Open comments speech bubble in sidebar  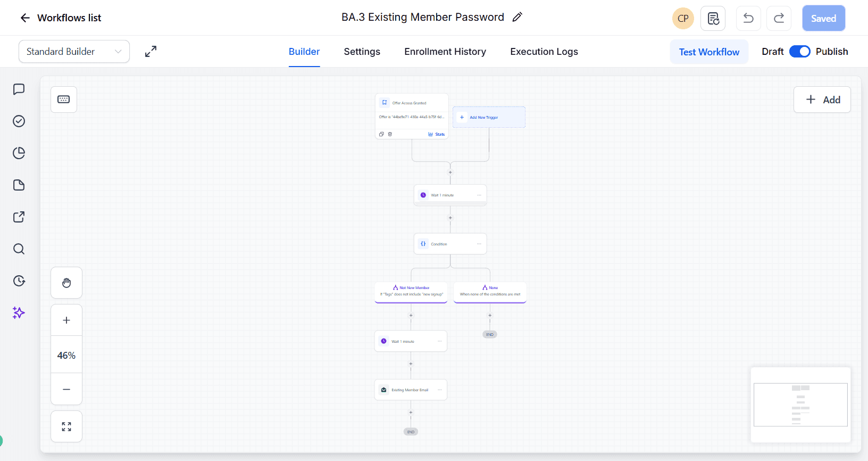pyautogui.click(x=19, y=89)
